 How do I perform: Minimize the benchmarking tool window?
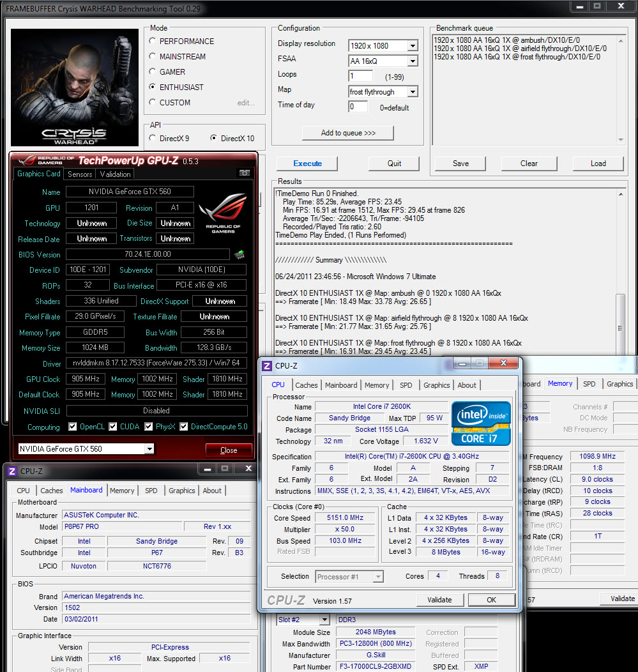(x=580, y=6)
